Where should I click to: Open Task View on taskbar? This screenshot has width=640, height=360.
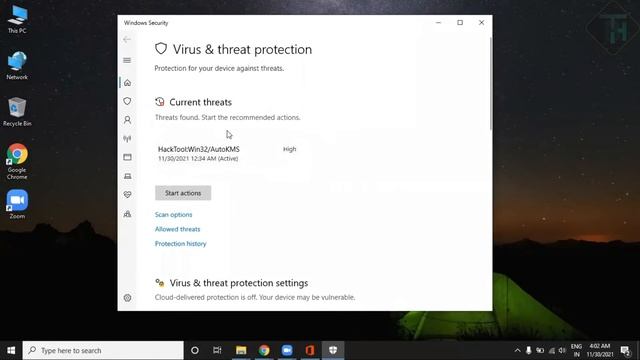(x=217, y=350)
